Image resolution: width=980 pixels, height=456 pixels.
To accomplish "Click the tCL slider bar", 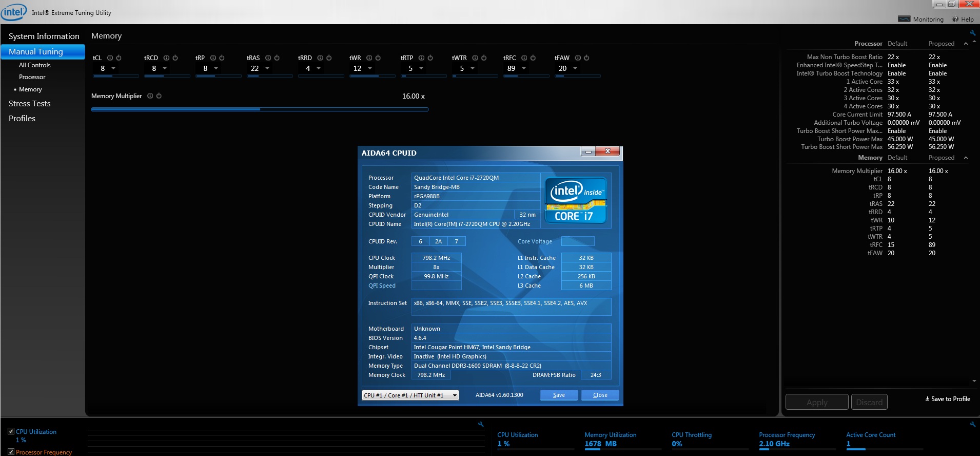I will (x=115, y=76).
